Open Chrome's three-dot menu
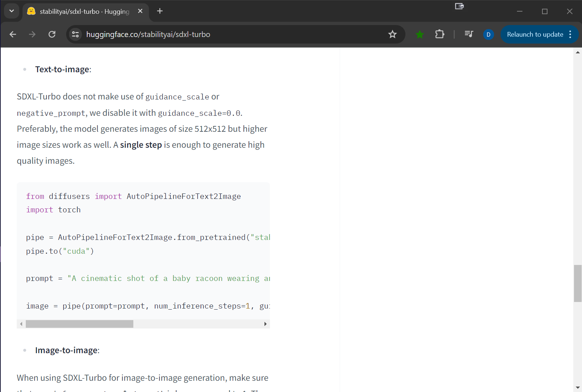This screenshot has width=582, height=392. coord(570,34)
